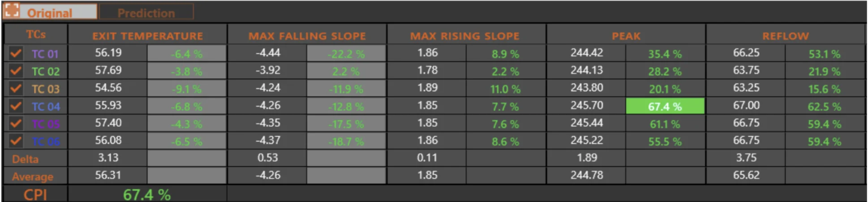
Task: Select the PEAK column header
Action: click(626, 36)
